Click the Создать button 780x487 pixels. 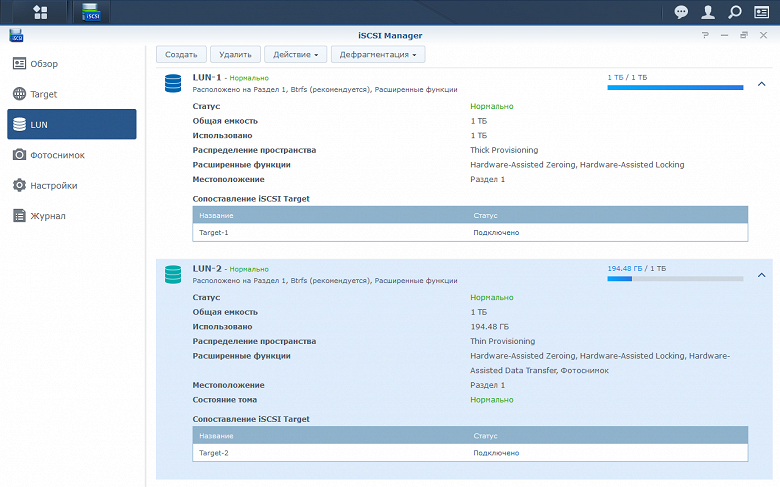pyautogui.click(x=181, y=55)
